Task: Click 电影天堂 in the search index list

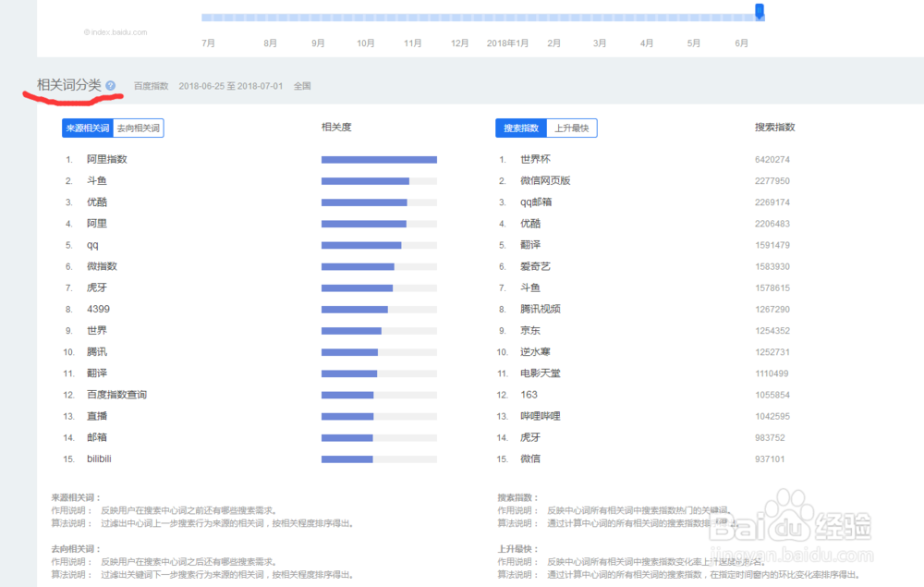Action: [541, 373]
